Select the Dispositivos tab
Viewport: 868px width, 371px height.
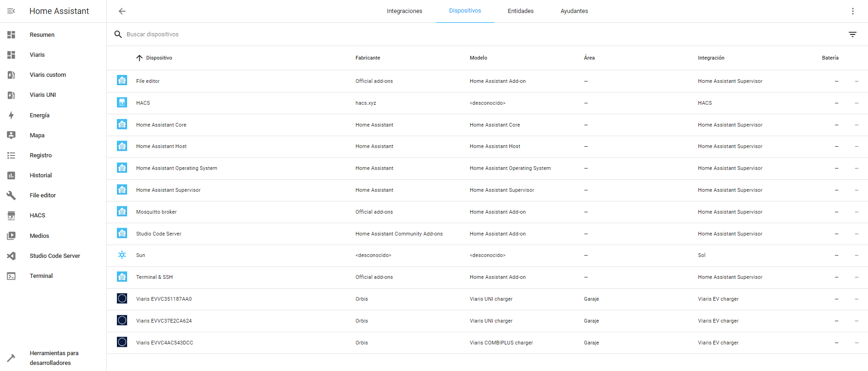point(465,11)
